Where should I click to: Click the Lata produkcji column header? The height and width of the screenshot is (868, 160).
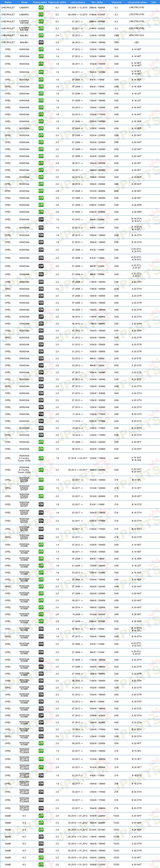(x=78, y=2)
